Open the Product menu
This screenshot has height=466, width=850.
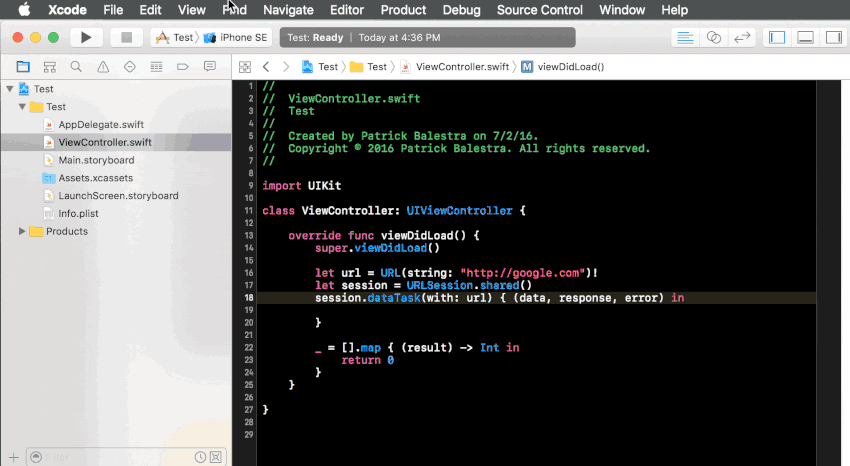(403, 10)
